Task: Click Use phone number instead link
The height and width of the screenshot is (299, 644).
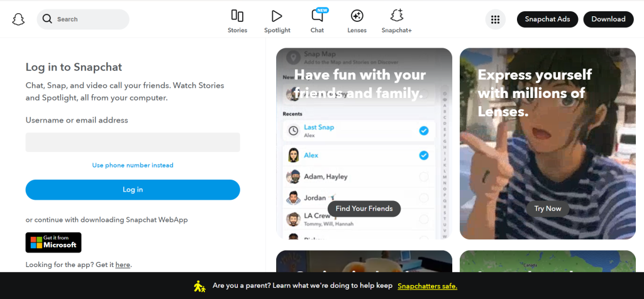Action: 133,165
